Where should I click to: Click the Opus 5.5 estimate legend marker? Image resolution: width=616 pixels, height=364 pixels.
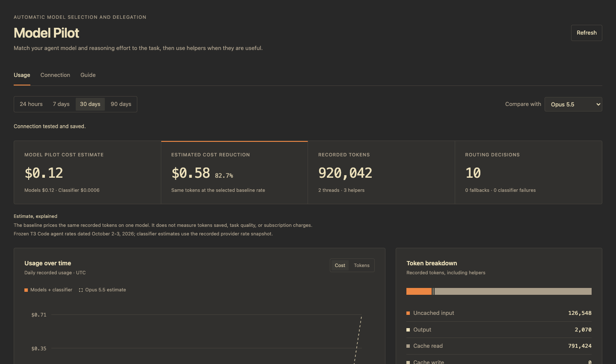81,290
